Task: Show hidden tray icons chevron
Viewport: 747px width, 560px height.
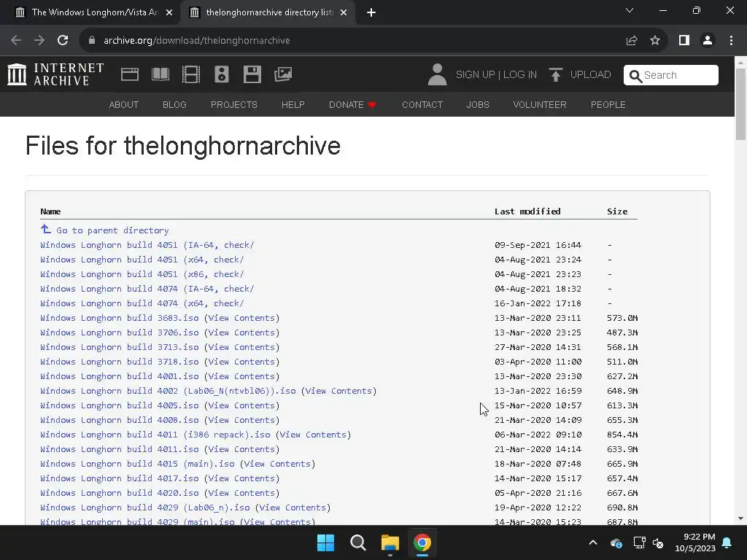Action: pyautogui.click(x=593, y=542)
